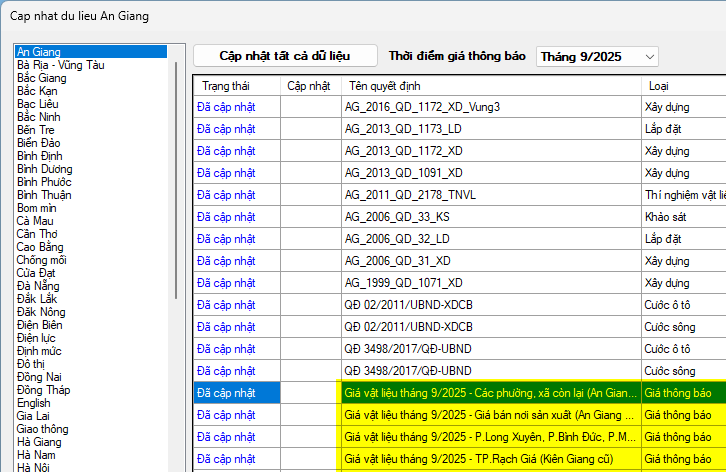Image resolution: width=726 pixels, height=472 pixels.
Task: Select row 'AG_1999_QD_1071_XD'
Action: pyautogui.click(x=459, y=283)
